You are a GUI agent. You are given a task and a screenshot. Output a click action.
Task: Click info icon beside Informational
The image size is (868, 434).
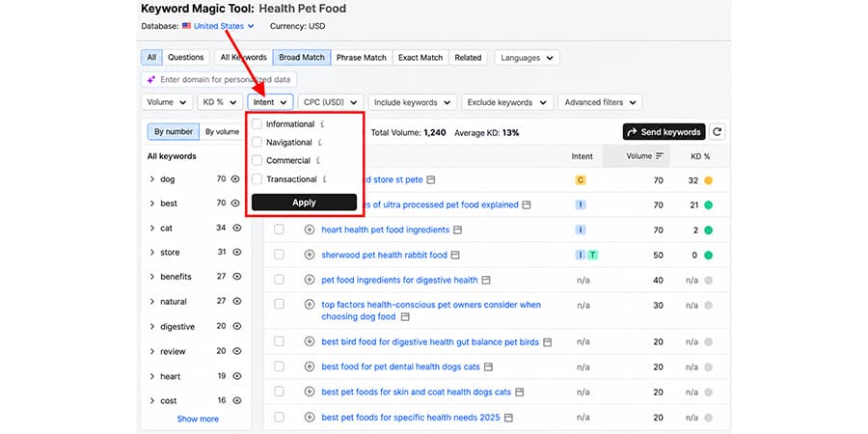322,124
